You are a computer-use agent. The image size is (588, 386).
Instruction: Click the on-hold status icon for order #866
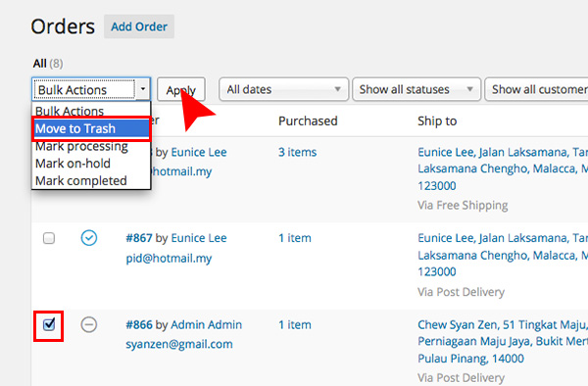pyautogui.click(x=89, y=324)
